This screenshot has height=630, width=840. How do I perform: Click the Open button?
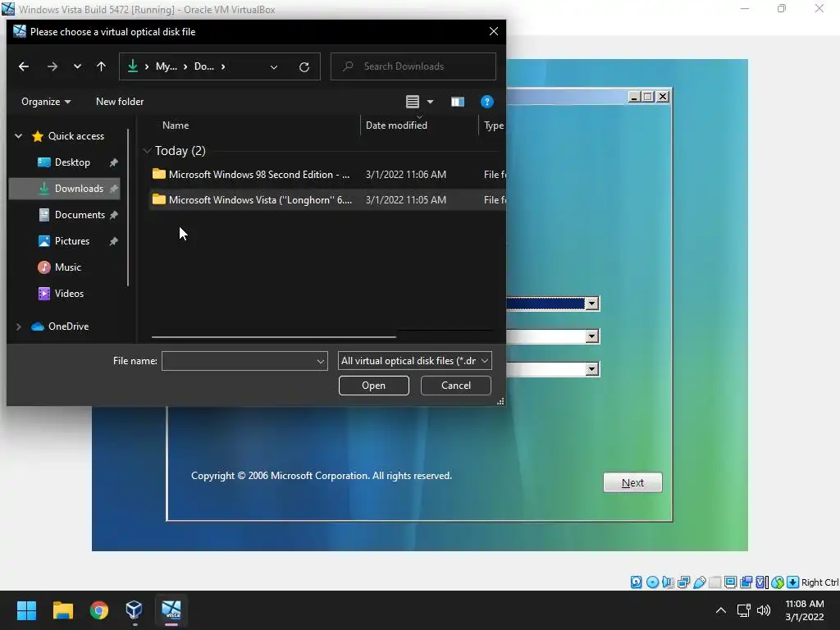[x=374, y=386]
